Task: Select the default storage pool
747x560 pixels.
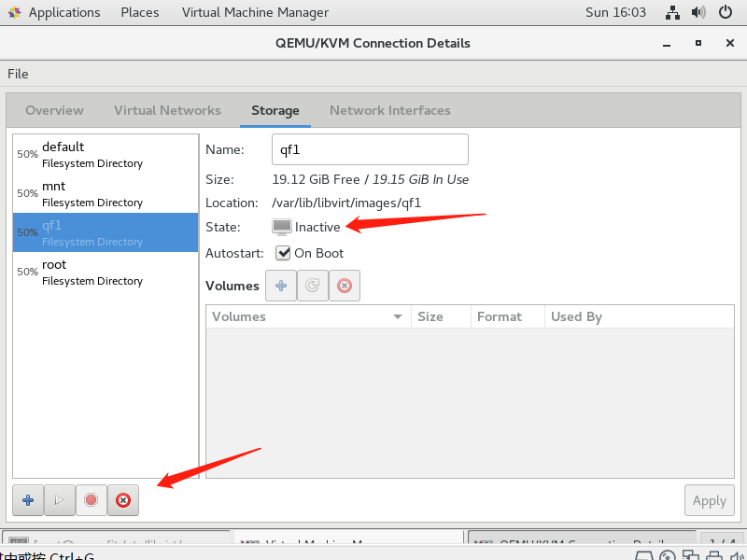Action: coord(106,154)
